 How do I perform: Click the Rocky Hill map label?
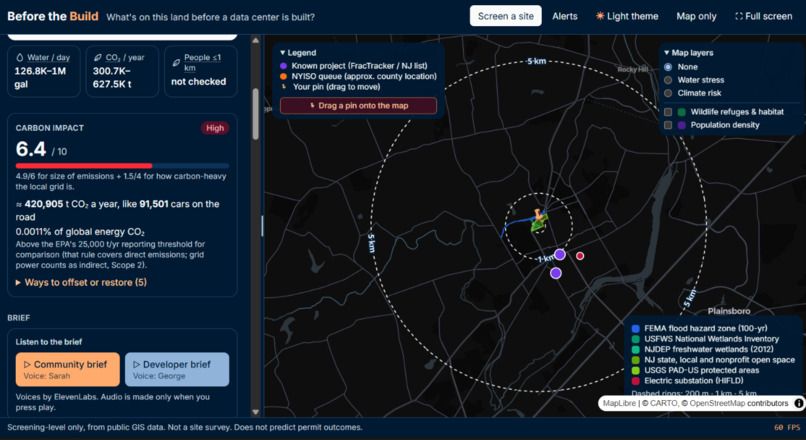click(x=632, y=69)
